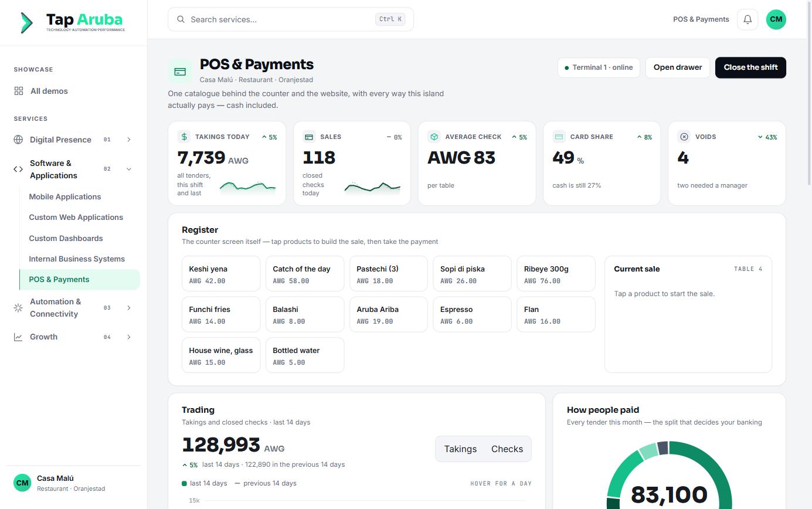Image resolution: width=812 pixels, height=509 pixels.
Task: Toggle Terminal 1 online status pill
Action: [x=598, y=67]
